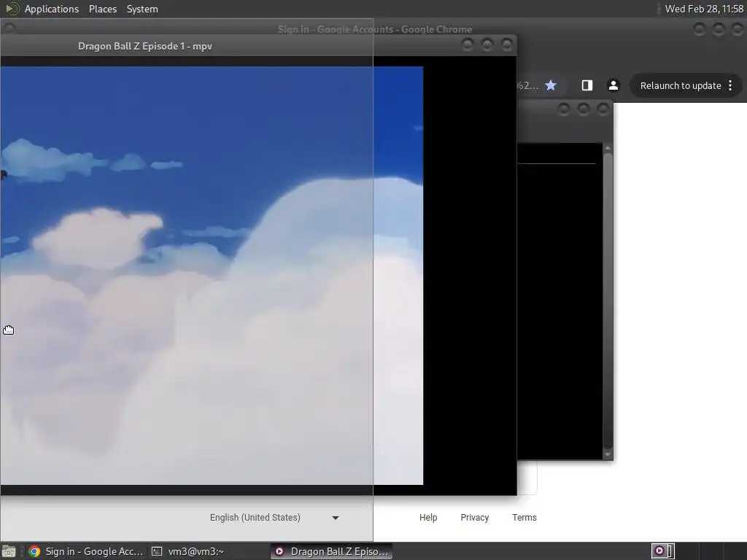The height and width of the screenshot is (560, 747).
Task: Click the show desktop icon in the taskbar
Action: [x=9, y=551]
